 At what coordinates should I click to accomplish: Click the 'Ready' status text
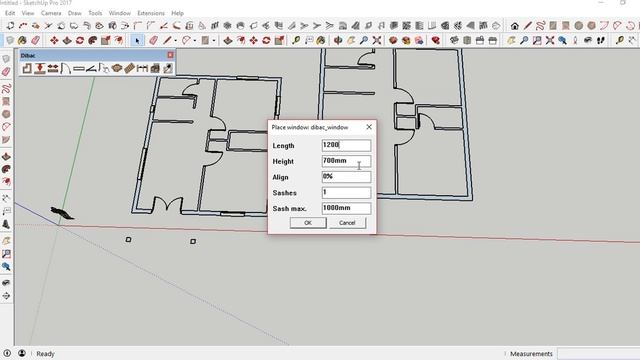coord(45,354)
